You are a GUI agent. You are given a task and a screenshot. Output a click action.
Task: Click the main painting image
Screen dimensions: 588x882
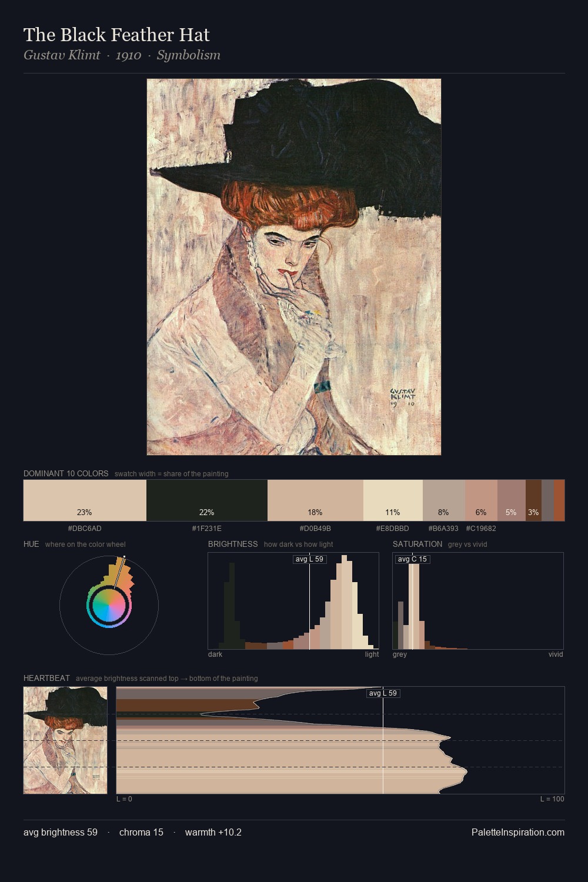[x=294, y=267]
